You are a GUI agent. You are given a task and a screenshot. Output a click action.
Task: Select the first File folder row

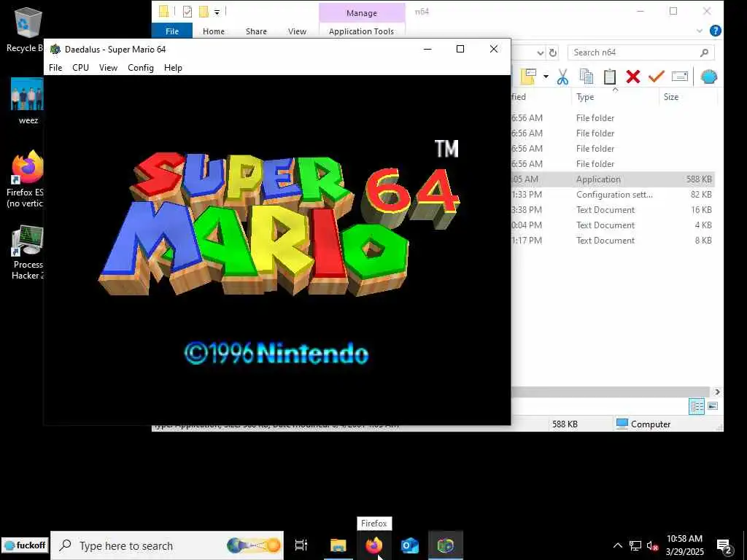coord(612,117)
